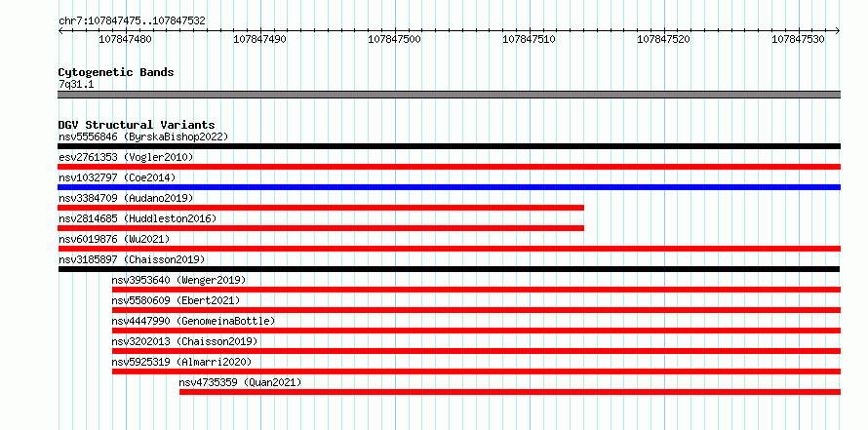Click the blue bar for nsv1032797
The image size is (868, 430).
449,187
